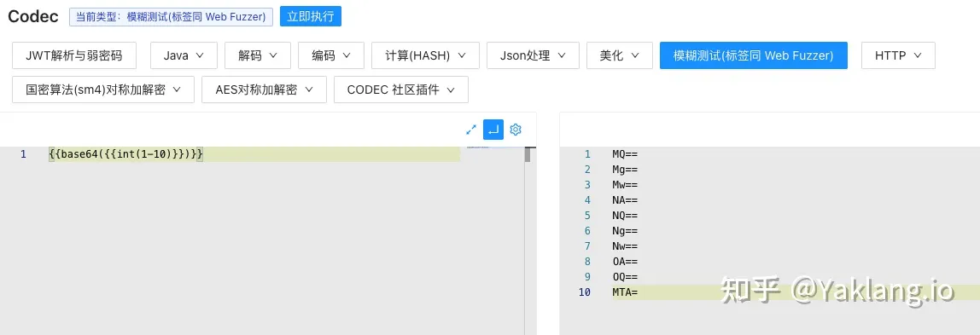Open the 计算(HASH) dropdown
Screen dimensions: 980x335
pos(426,55)
